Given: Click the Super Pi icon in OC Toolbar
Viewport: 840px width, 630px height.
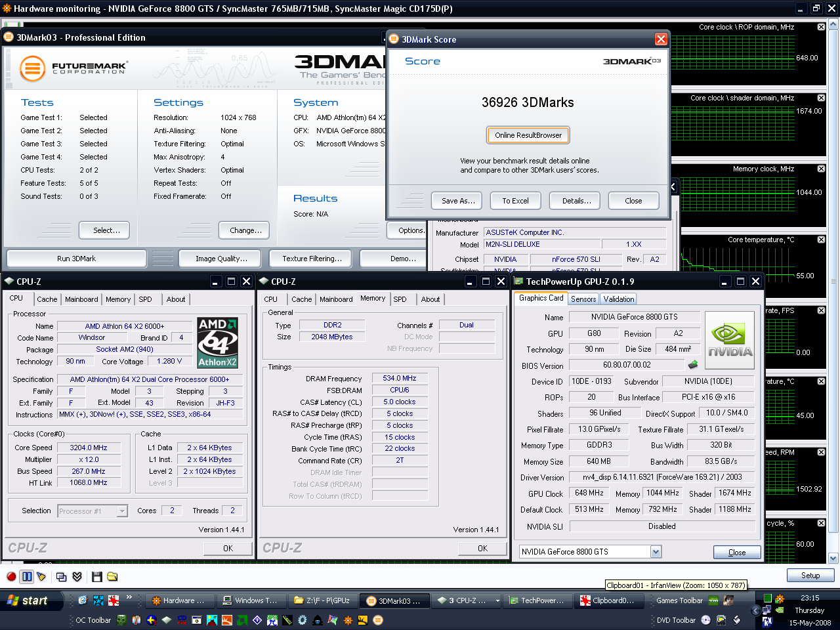Looking at the screenshot, I should click(272, 620).
